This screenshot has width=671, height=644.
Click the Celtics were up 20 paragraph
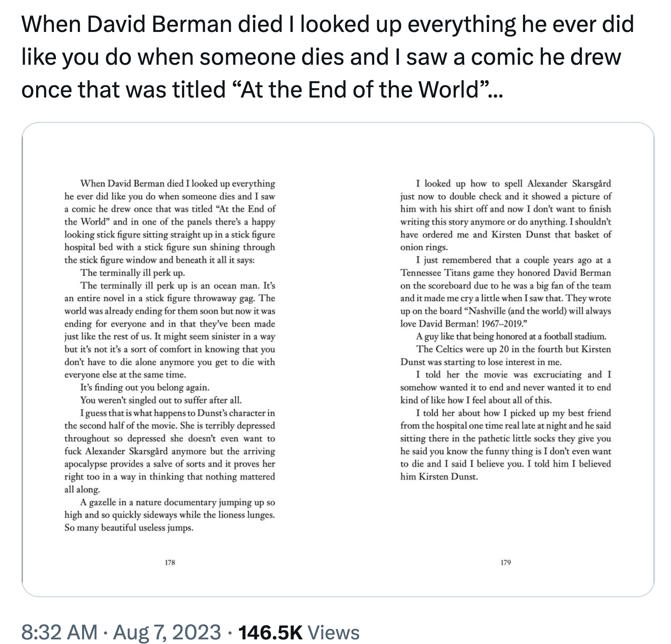(506, 356)
